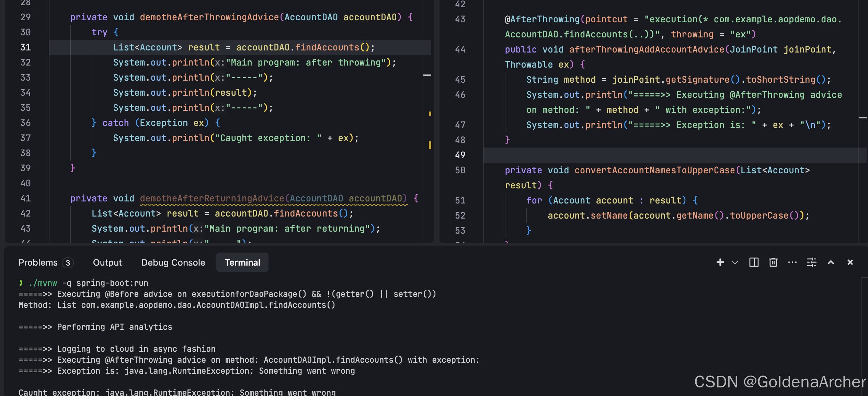Viewport: 868px width, 396px height.
Task: Open the panel's more actions ellipsis
Action: 792,263
